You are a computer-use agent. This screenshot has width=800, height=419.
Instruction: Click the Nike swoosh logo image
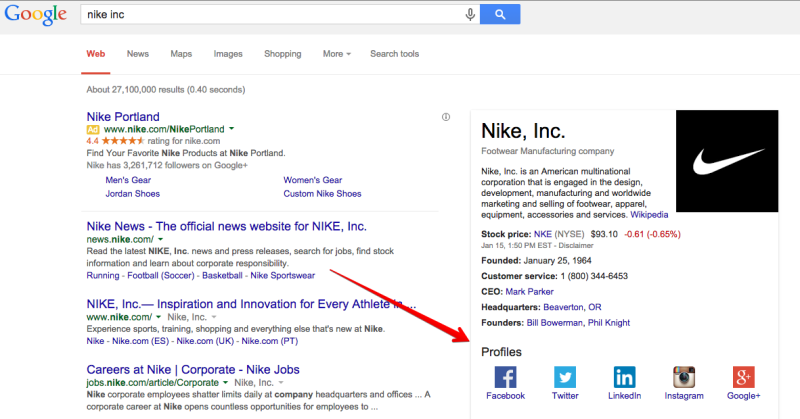727,161
